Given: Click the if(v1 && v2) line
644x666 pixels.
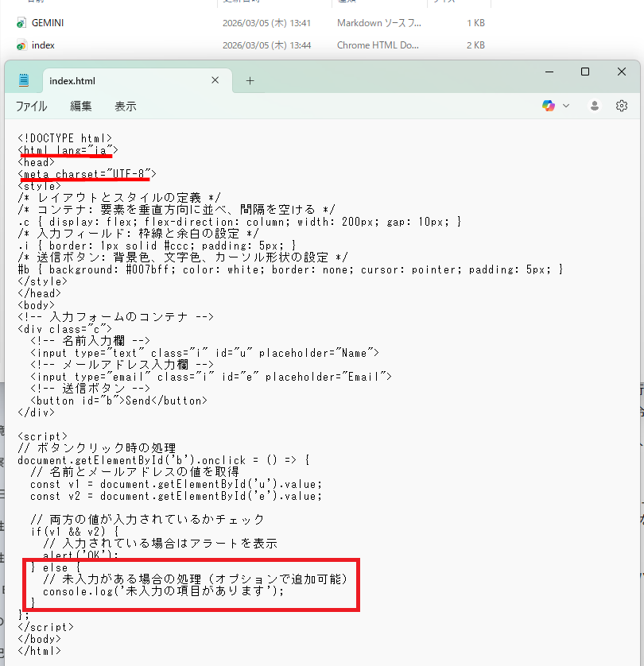Looking at the screenshot, I should 75,532.
